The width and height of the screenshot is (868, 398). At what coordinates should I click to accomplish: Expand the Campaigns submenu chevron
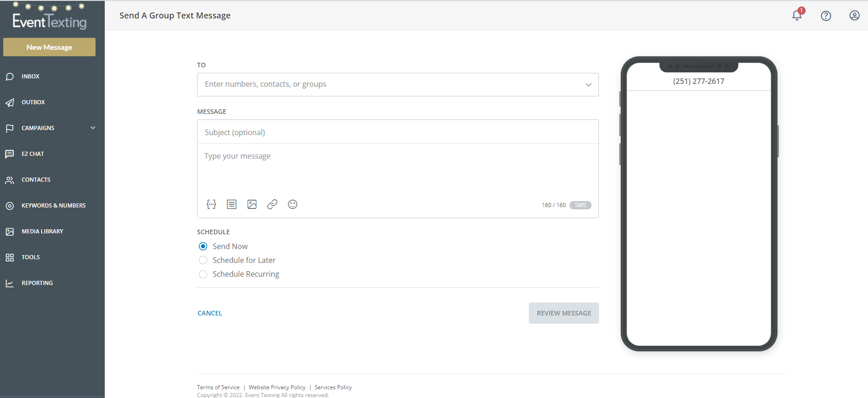pos(93,128)
